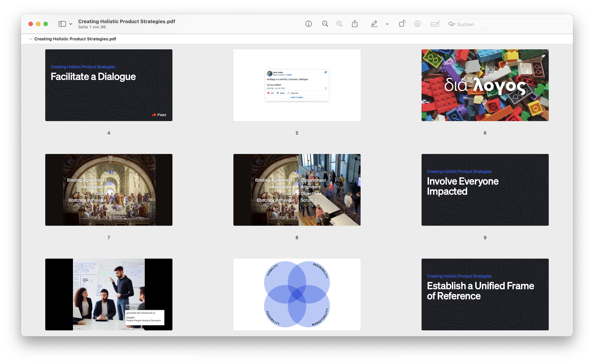
Task: Click the zoom out magnifier
Action: [325, 24]
